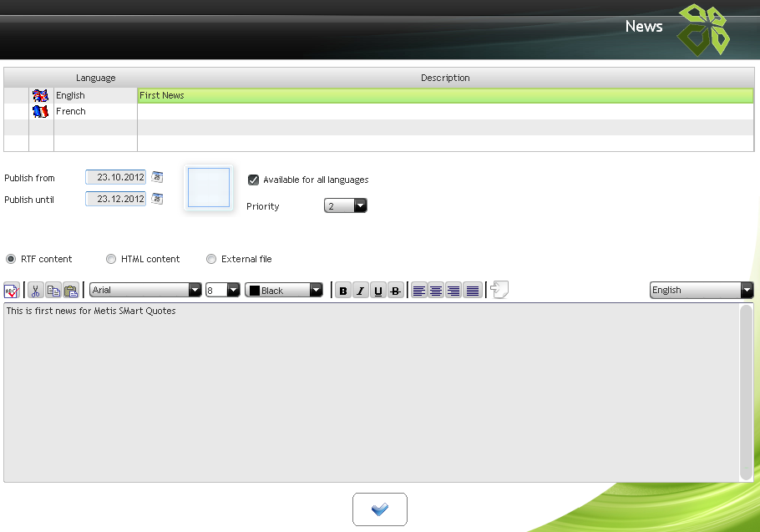This screenshot has width=760, height=532.
Task: Toggle bold formatting
Action: tap(343, 291)
